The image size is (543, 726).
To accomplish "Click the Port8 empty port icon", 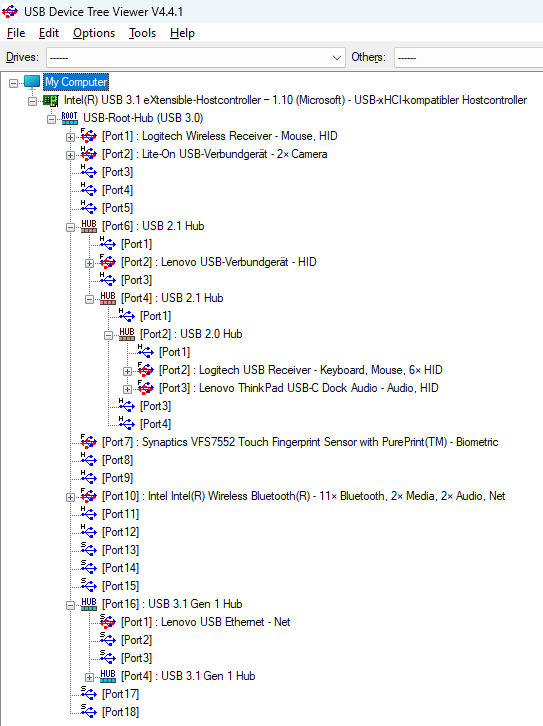I will pos(88,460).
